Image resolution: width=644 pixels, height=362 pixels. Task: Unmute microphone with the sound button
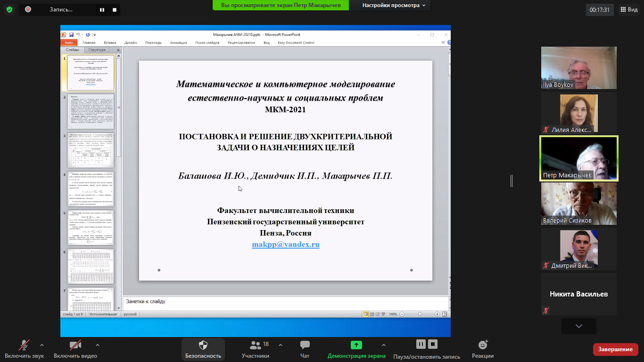point(24,345)
